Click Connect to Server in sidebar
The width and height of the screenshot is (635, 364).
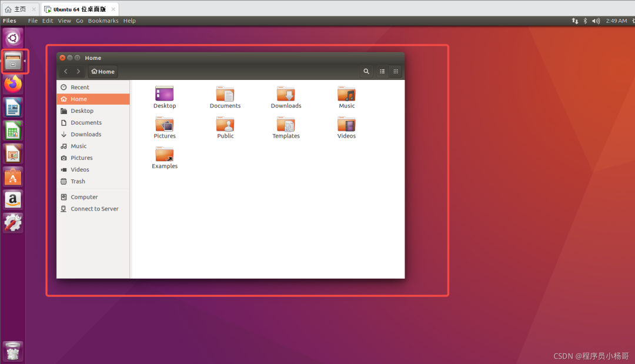[x=93, y=209]
